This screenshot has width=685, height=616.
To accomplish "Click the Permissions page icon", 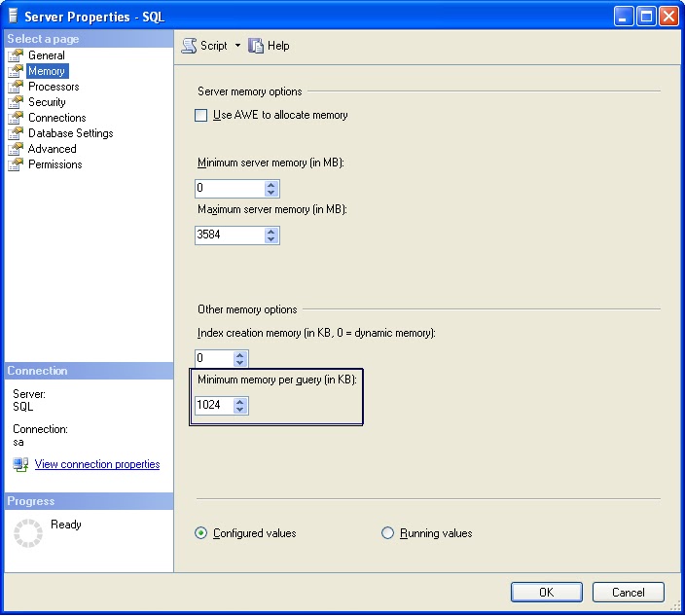I will (16, 164).
